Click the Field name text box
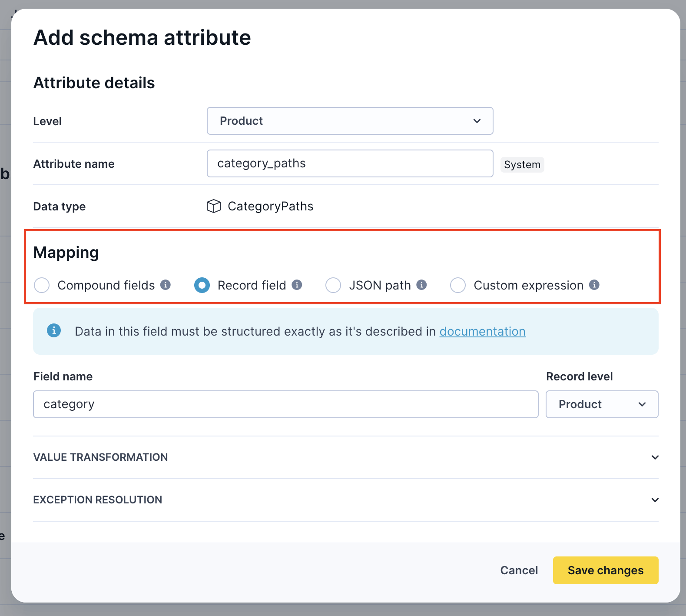Viewport: 686px width, 616px height. coord(285,404)
